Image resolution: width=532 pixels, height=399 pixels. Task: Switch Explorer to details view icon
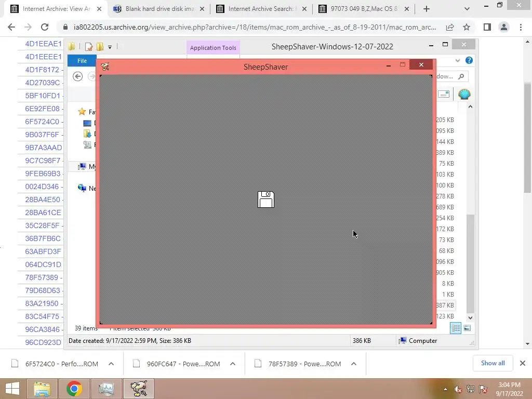[456, 328]
